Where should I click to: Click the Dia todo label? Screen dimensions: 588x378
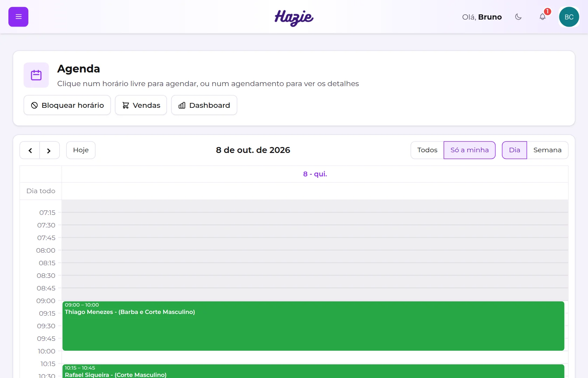(x=41, y=191)
